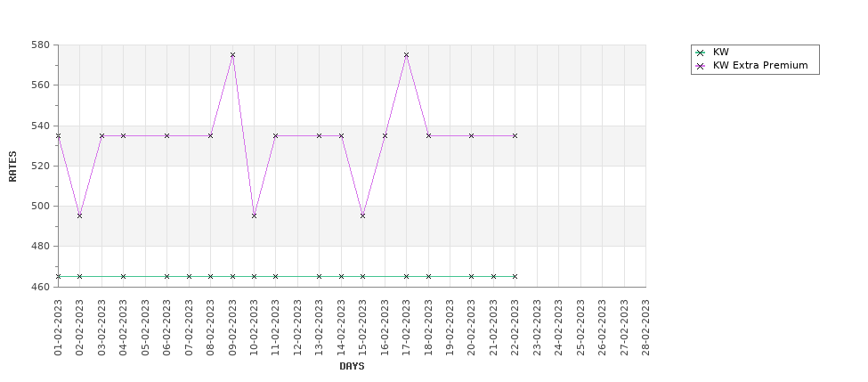Click the KW Extra Premium point on 02-02-2023

pyautogui.click(x=80, y=215)
